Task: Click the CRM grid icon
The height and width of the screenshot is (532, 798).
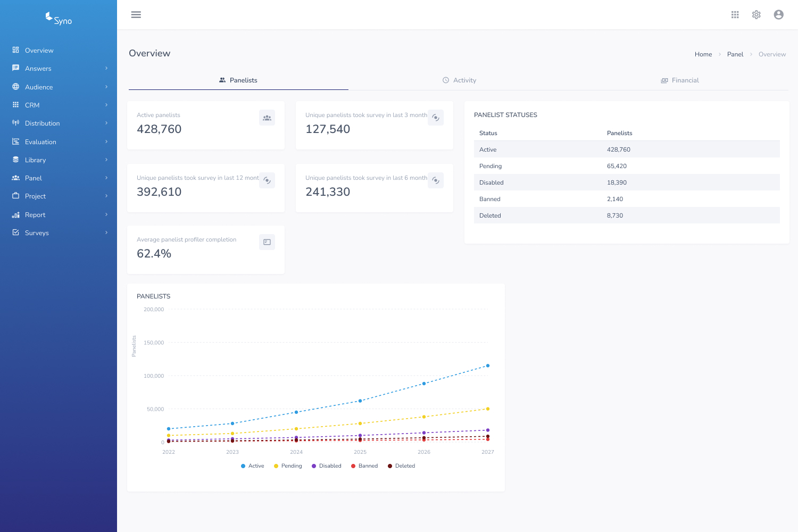Action: tap(16, 105)
